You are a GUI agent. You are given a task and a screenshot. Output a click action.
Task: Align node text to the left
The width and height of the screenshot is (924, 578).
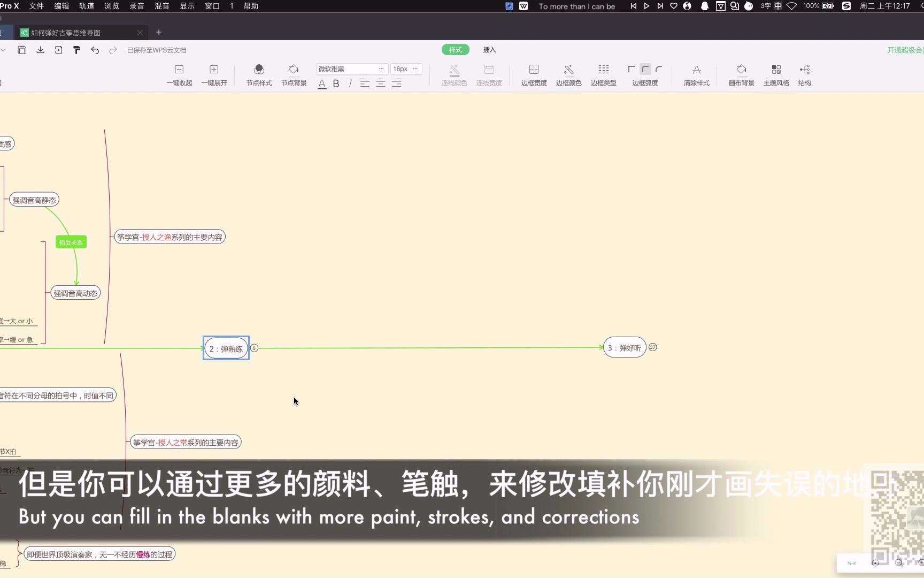coord(365,83)
